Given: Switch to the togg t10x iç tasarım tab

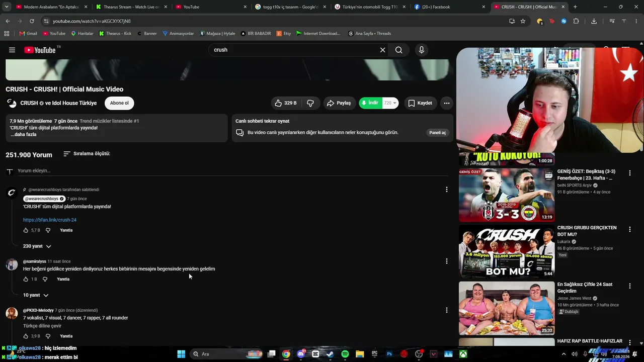Looking at the screenshot, I should coord(291,7).
